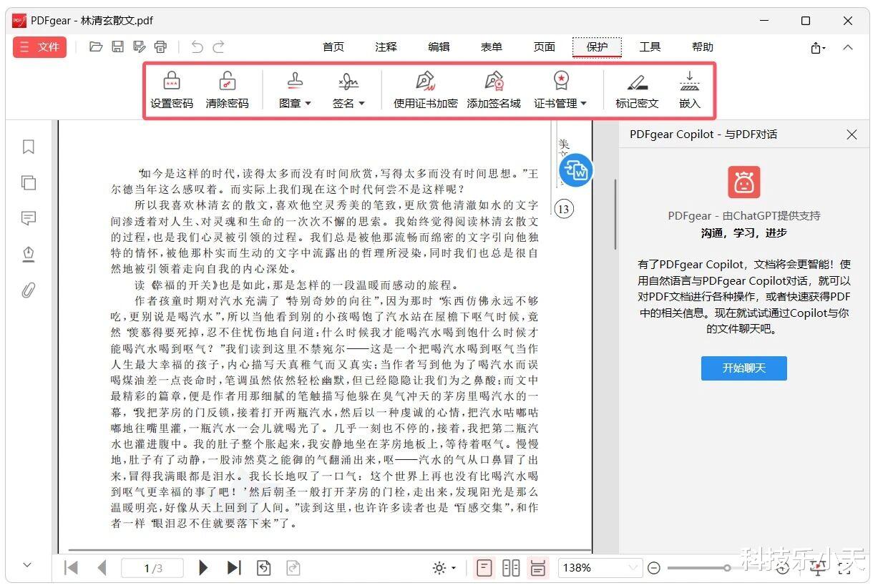Image resolution: width=878 pixels, height=588 pixels.
Task: Open the attachments paperclip panel
Action: click(29, 290)
